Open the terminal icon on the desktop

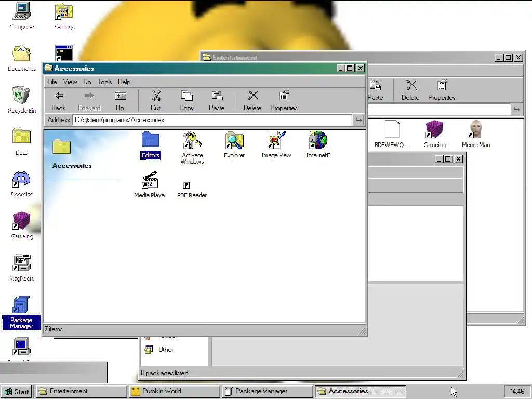click(64, 53)
